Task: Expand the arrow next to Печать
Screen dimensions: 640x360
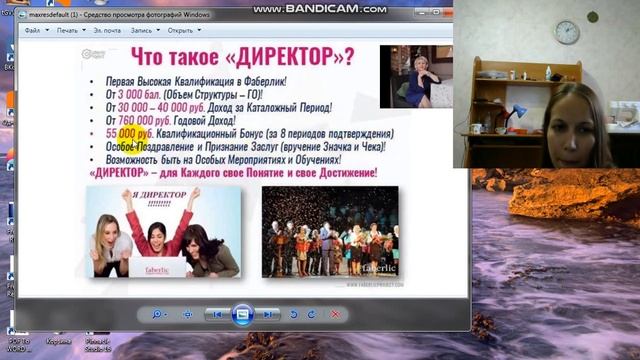Action: pos(84,30)
